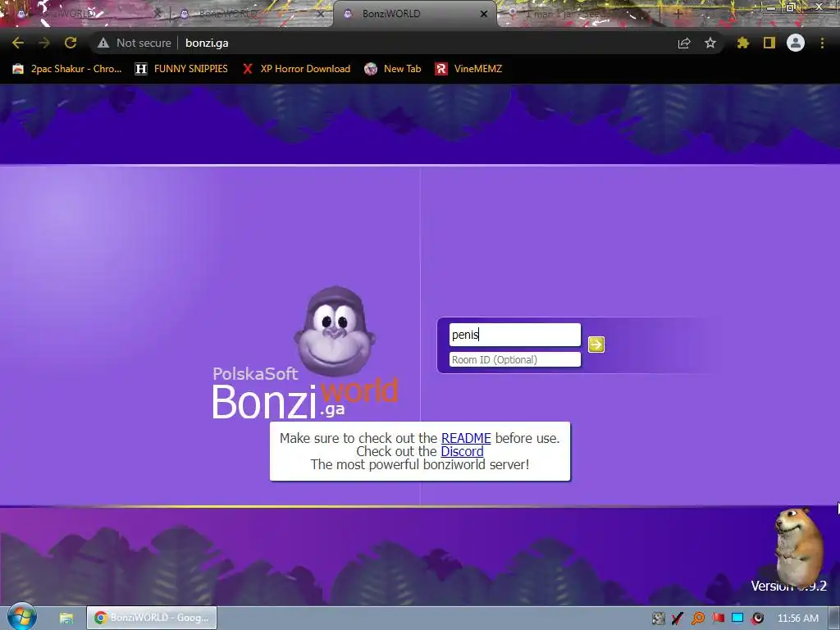Close the second BonziWORLD tab

321,14
